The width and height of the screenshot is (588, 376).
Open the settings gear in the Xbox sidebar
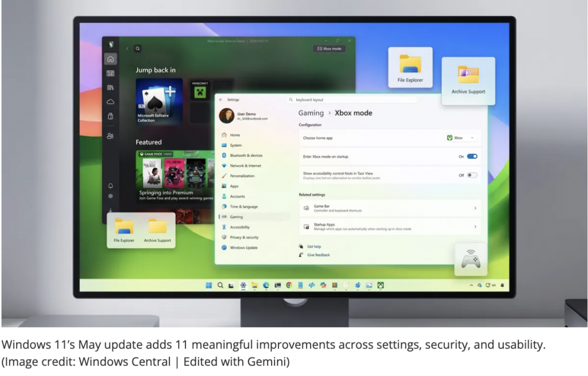tap(111, 196)
